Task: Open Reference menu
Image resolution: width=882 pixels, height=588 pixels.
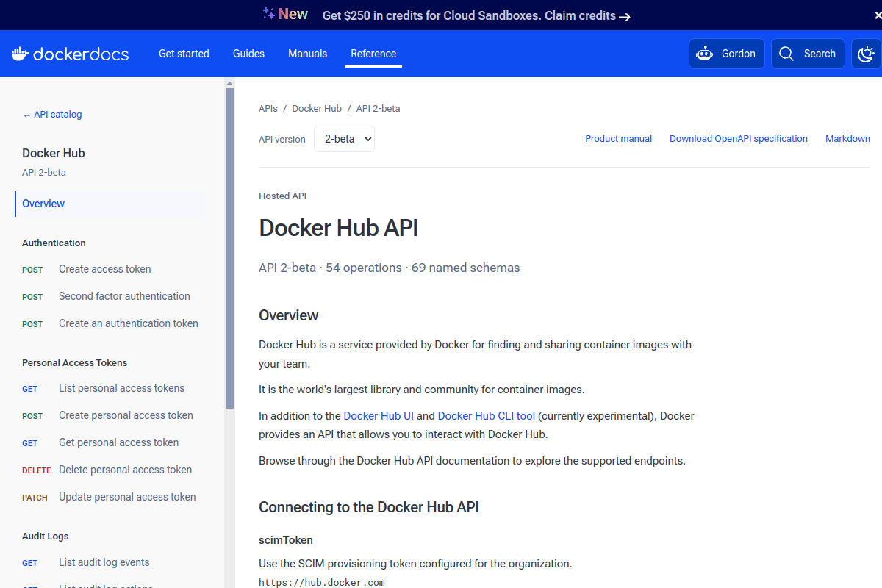Action: [373, 54]
